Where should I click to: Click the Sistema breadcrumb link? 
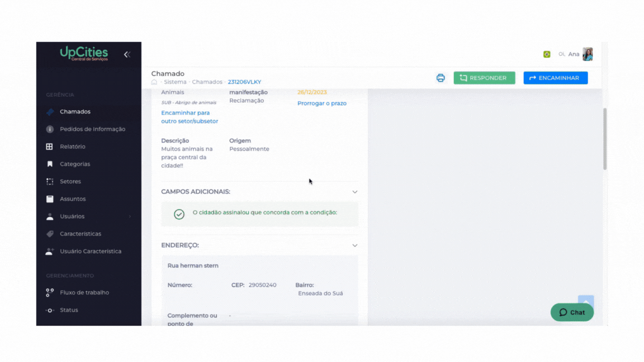[x=175, y=82]
